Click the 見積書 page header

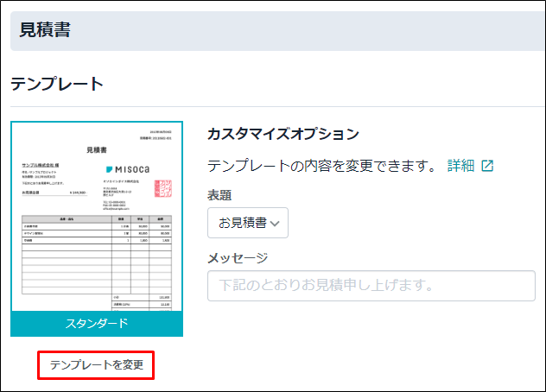coord(45,31)
